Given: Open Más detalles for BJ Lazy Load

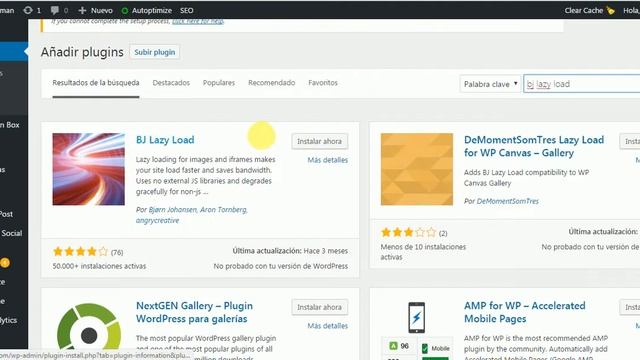Looking at the screenshot, I should pos(328,160).
